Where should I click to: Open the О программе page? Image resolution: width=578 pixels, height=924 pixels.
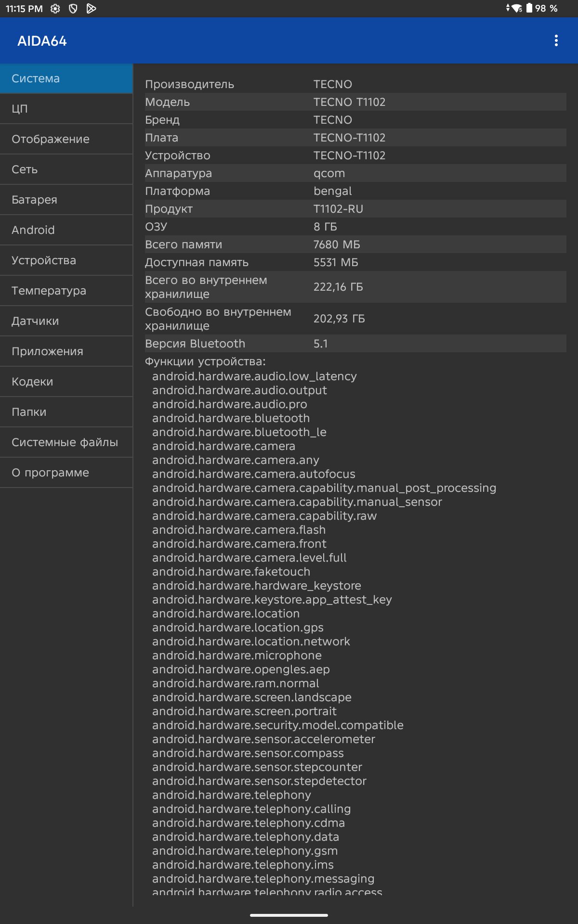point(66,473)
